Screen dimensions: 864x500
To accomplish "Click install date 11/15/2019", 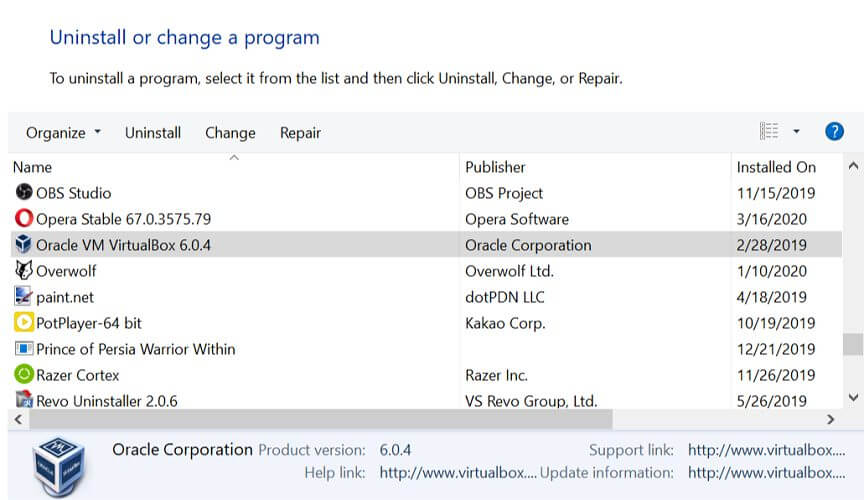I will 776,193.
